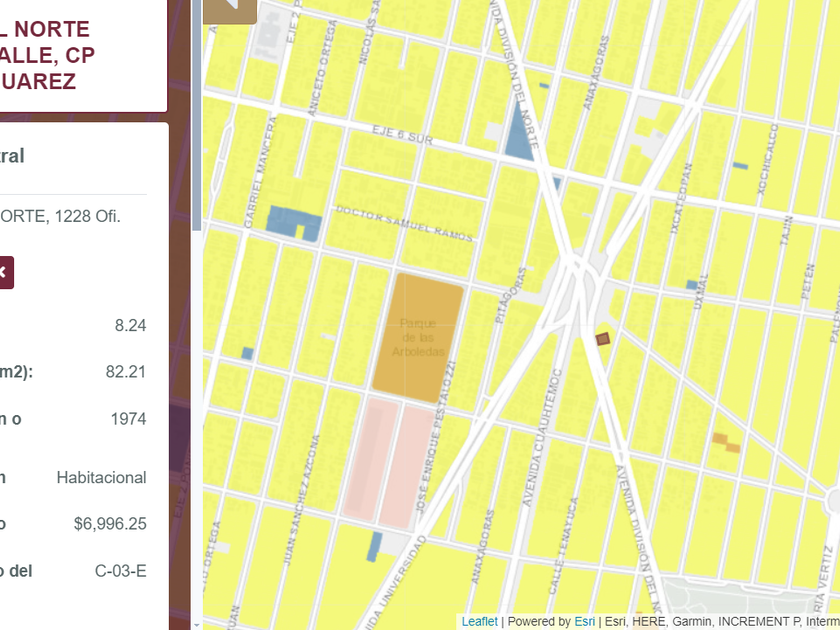This screenshot has height=630, width=840.
Task: Click the blue parcel near Avenida Universidad
Action: point(375,545)
